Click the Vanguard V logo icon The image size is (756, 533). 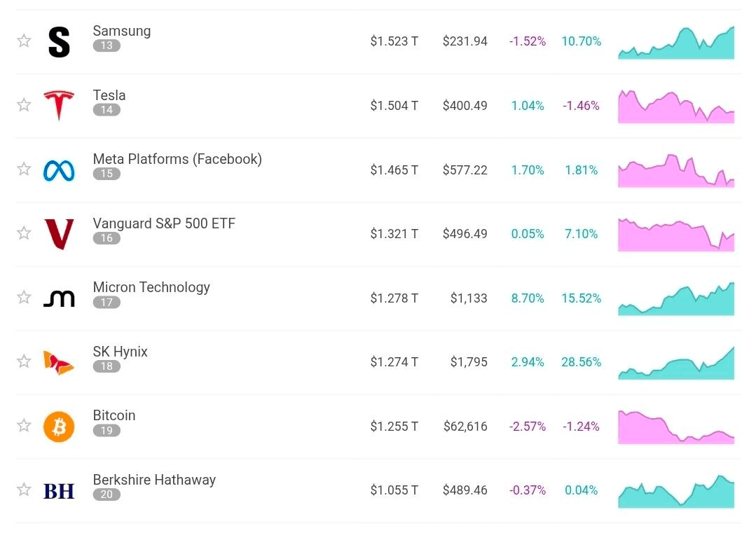click(x=59, y=234)
